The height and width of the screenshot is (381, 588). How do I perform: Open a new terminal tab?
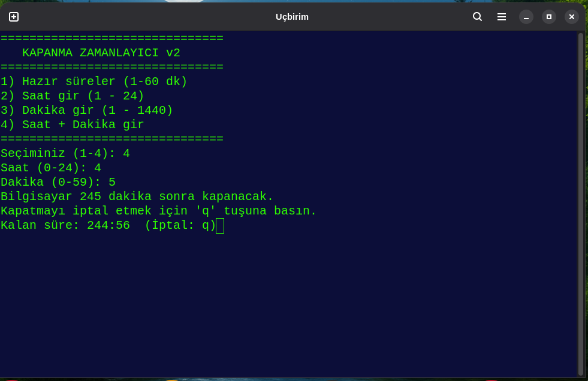coord(14,17)
